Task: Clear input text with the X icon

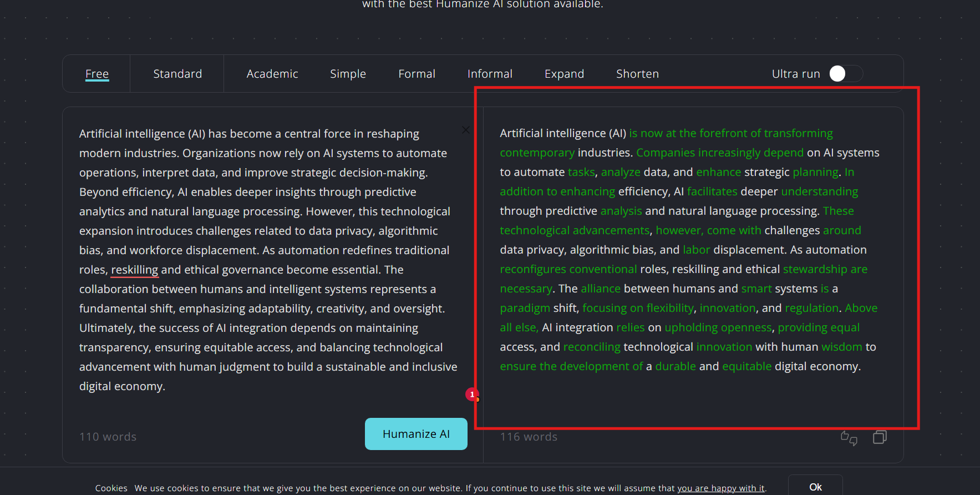Action: [465, 130]
